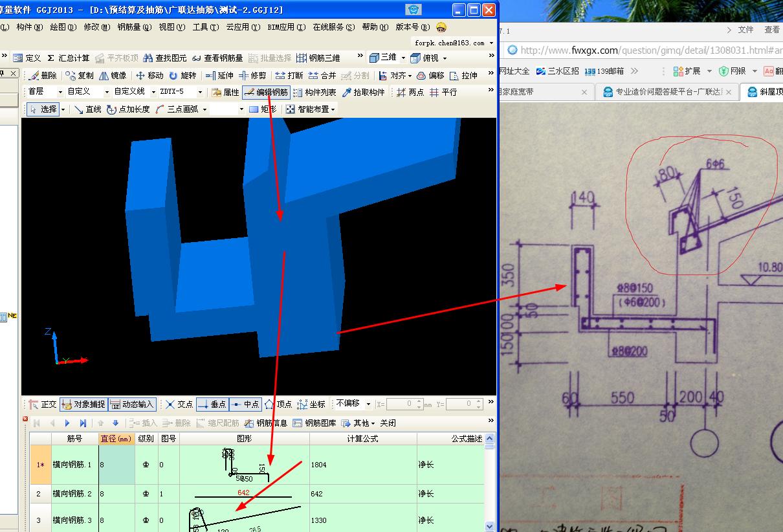
Task: Jump to last rebar record
Action: pos(83,423)
